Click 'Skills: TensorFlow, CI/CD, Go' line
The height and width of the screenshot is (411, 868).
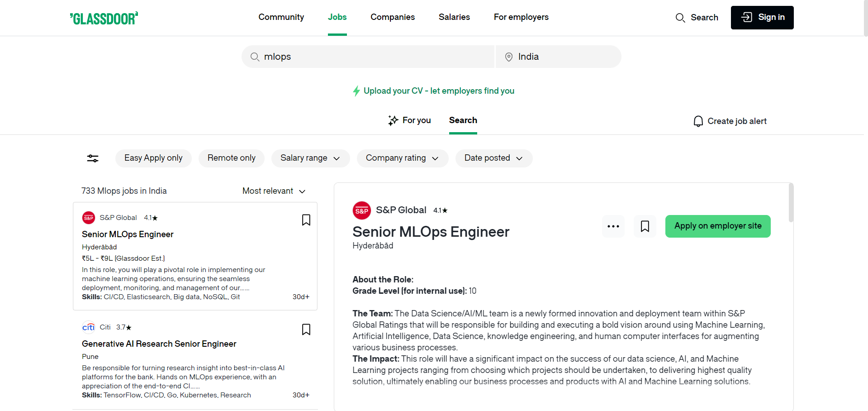pos(166,395)
